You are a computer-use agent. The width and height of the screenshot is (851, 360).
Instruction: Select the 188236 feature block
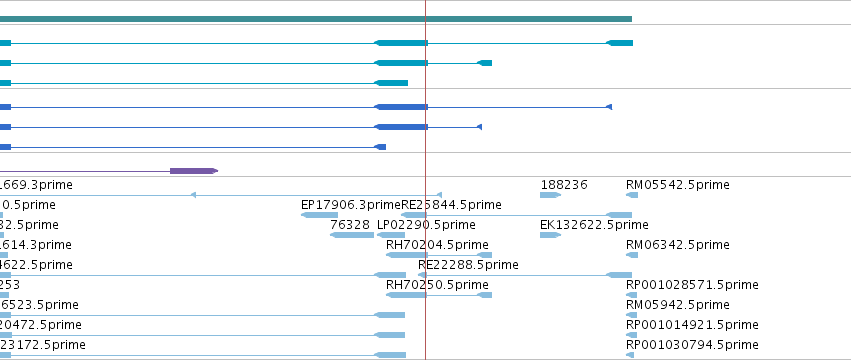(x=550, y=195)
